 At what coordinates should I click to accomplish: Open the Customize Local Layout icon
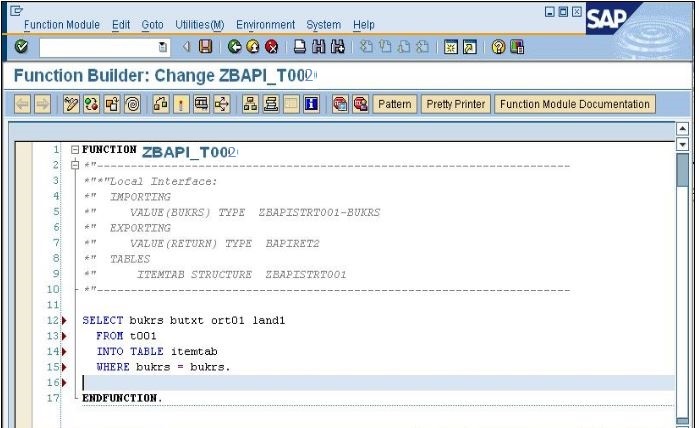click(517, 47)
